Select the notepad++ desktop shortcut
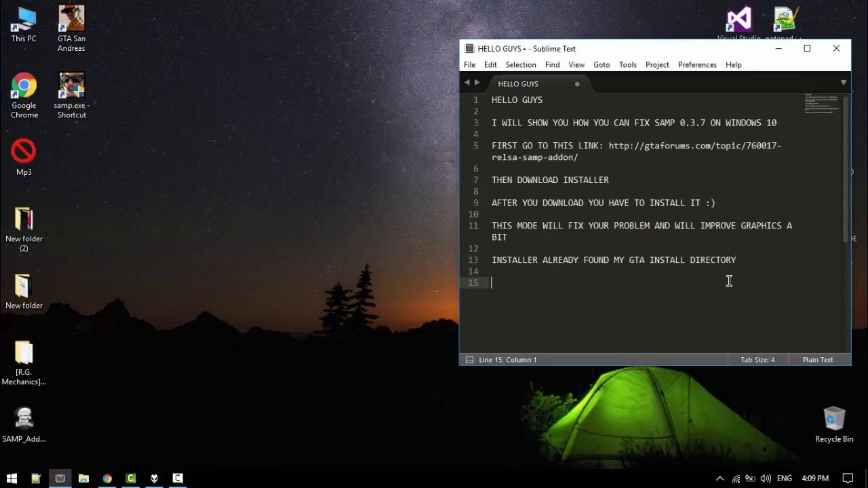 point(785,24)
